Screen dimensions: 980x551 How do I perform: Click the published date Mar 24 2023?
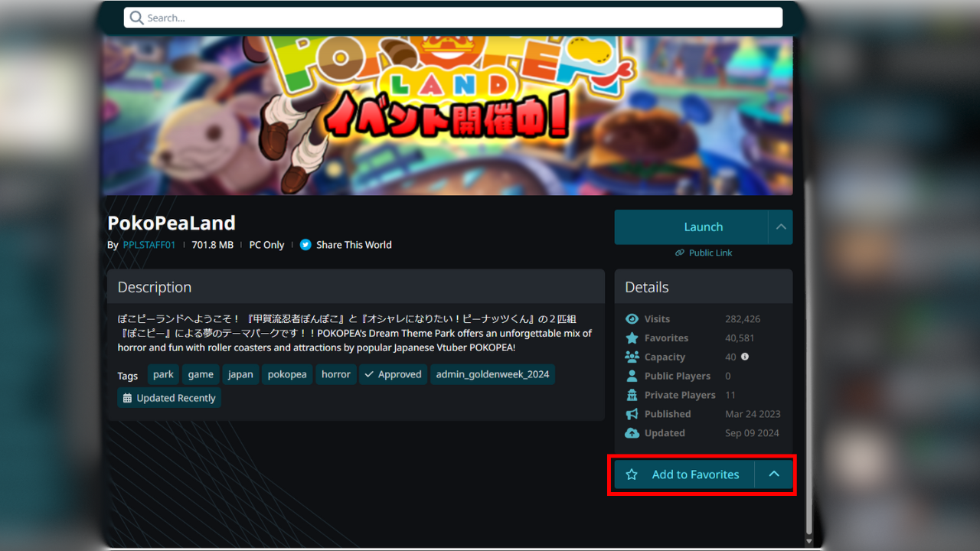click(753, 414)
